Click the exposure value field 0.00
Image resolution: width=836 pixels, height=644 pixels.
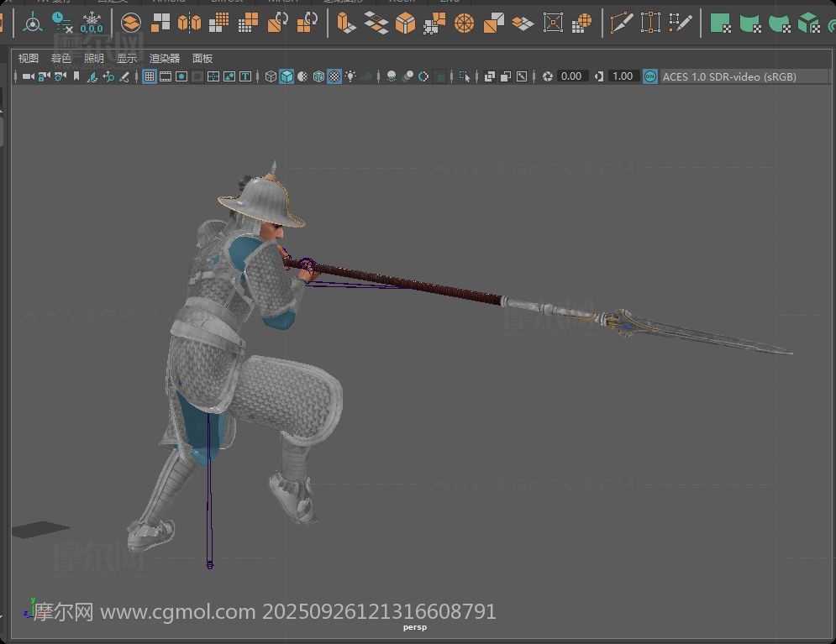coord(571,76)
